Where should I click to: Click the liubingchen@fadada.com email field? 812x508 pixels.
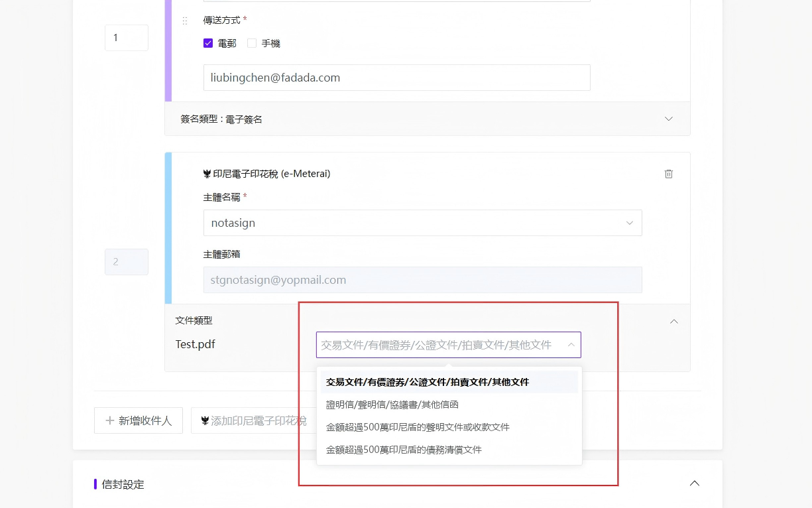click(x=396, y=78)
